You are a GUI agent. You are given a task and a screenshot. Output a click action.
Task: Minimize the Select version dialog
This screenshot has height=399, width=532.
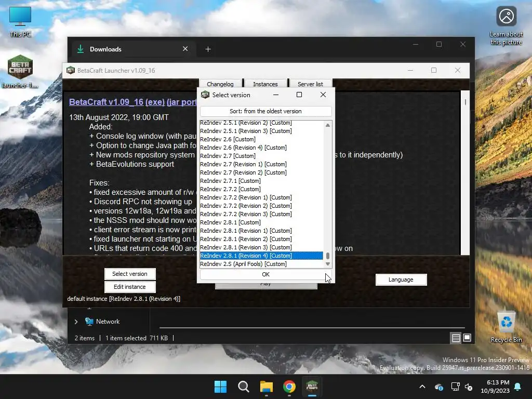276,95
